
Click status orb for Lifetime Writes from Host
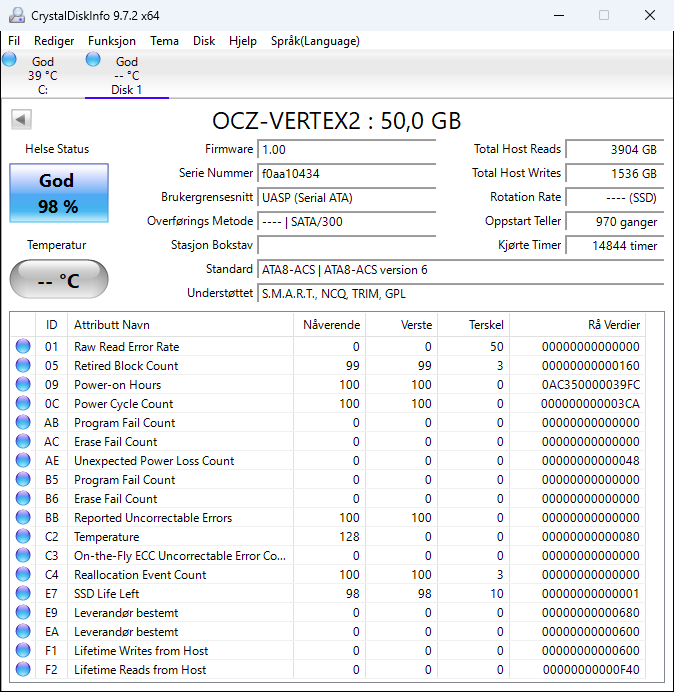pyautogui.click(x=23, y=650)
